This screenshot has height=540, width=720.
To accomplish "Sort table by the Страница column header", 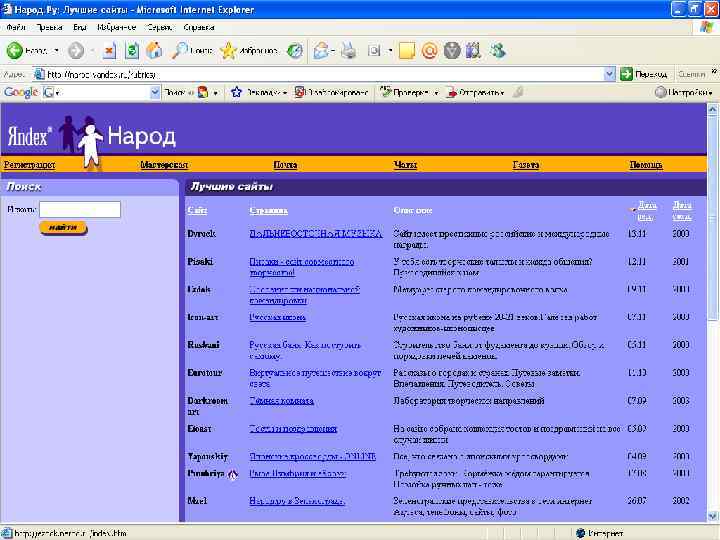I will coord(269,210).
